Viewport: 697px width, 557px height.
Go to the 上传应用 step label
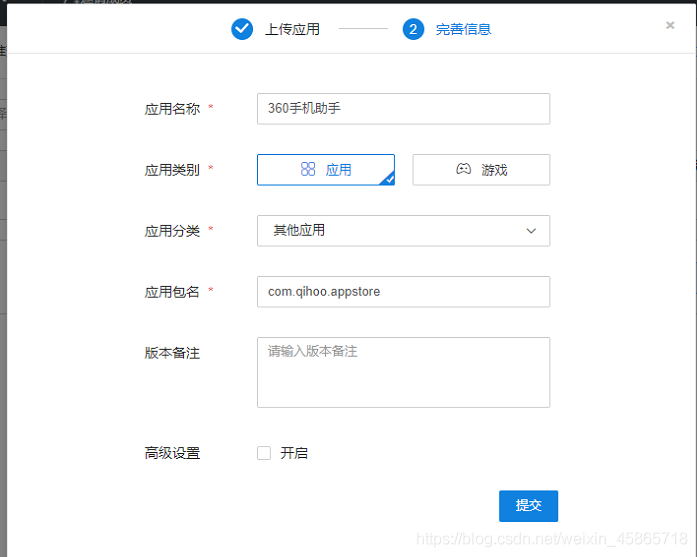click(x=292, y=29)
